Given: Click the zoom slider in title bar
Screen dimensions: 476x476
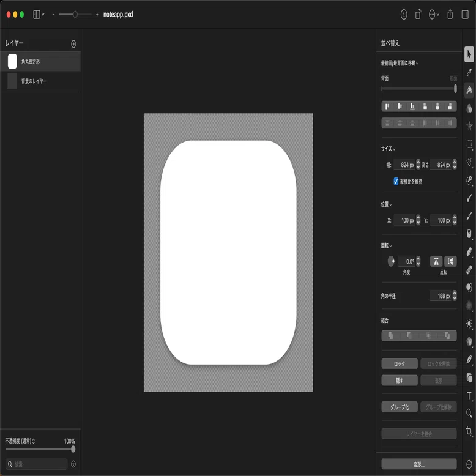Looking at the screenshot, I should coord(75,14).
